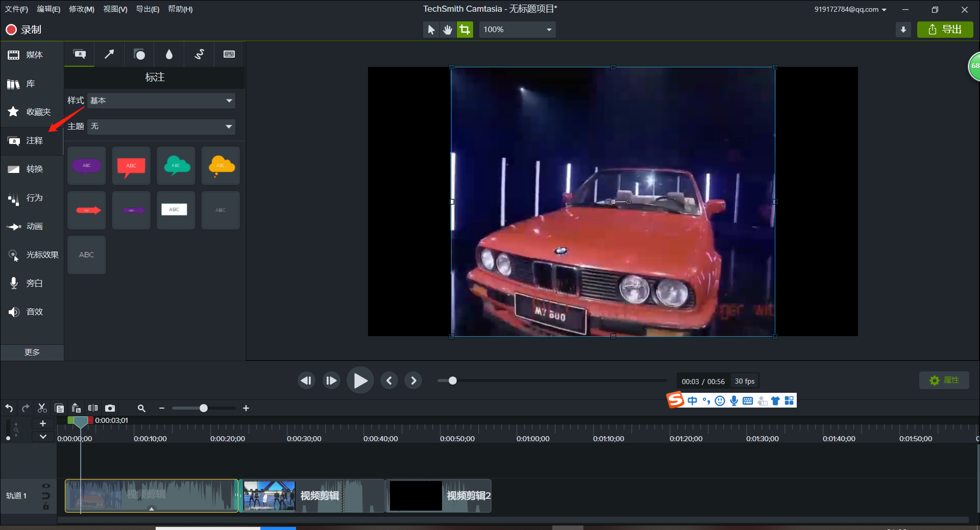
Task: Collapse tracks with the down chevron button
Action: click(x=43, y=437)
